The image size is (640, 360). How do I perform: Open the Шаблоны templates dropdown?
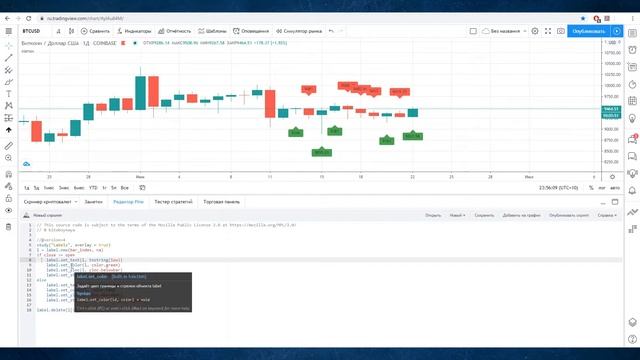212,31
